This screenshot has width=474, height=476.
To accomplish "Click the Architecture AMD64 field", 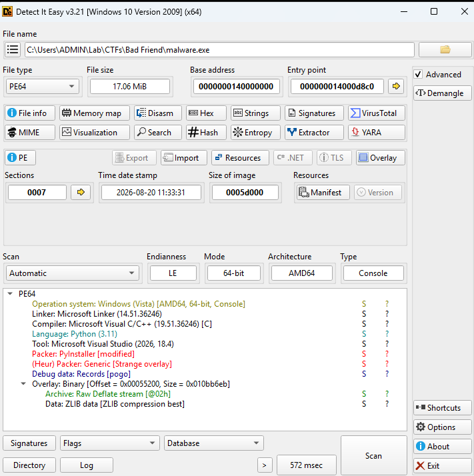I will click(x=302, y=273).
